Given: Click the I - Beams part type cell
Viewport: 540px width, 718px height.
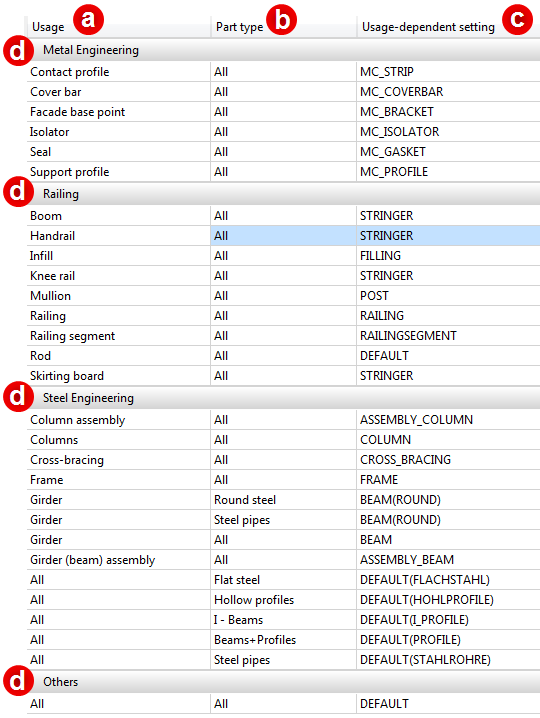Looking at the screenshot, I should (284, 620).
